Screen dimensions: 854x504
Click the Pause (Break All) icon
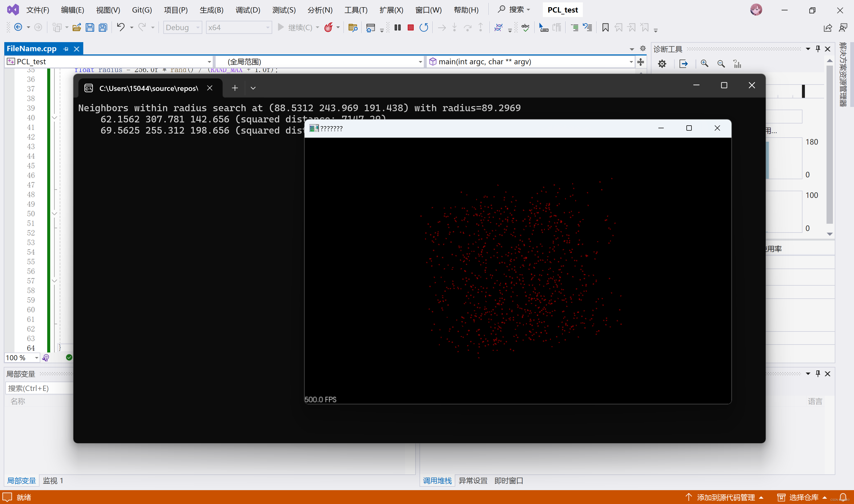pyautogui.click(x=397, y=27)
